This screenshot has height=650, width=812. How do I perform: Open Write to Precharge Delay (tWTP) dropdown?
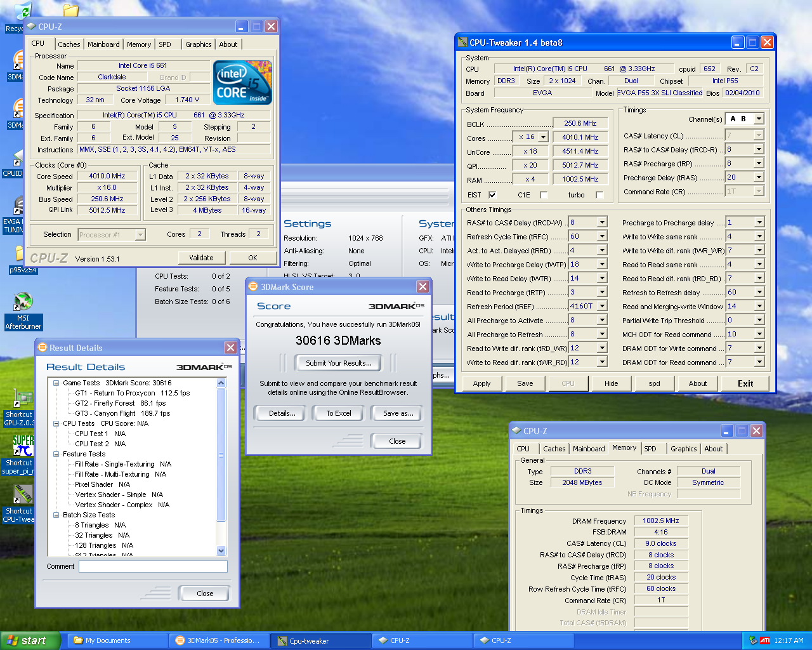point(602,264)
